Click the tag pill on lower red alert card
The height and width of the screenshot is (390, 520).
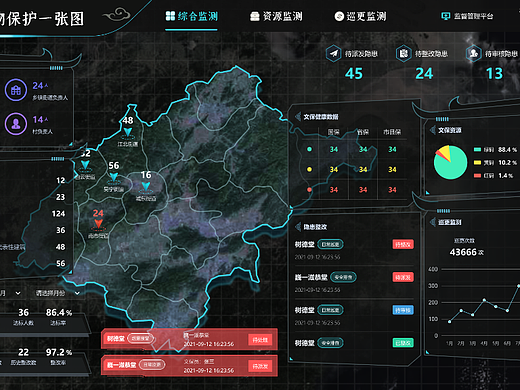[152, 365]
